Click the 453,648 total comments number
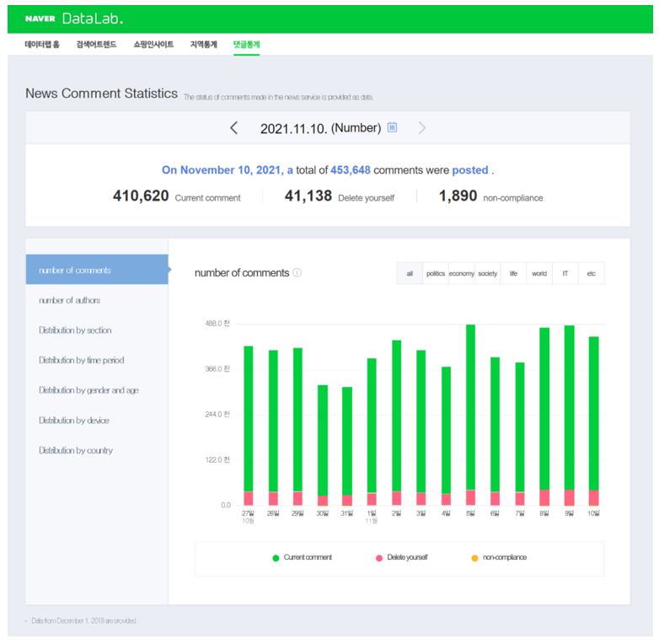The height and width of the screenshot is (644, 659). [x=351, y=169]
